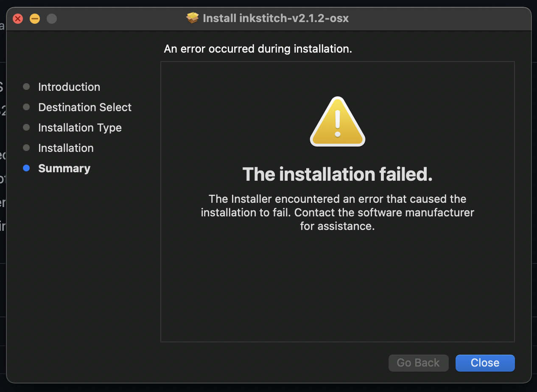Image resolution: width=537 pixels, height=392 pixels.
Task: Click the gray dot beside Installation
Action: [26, 148]
